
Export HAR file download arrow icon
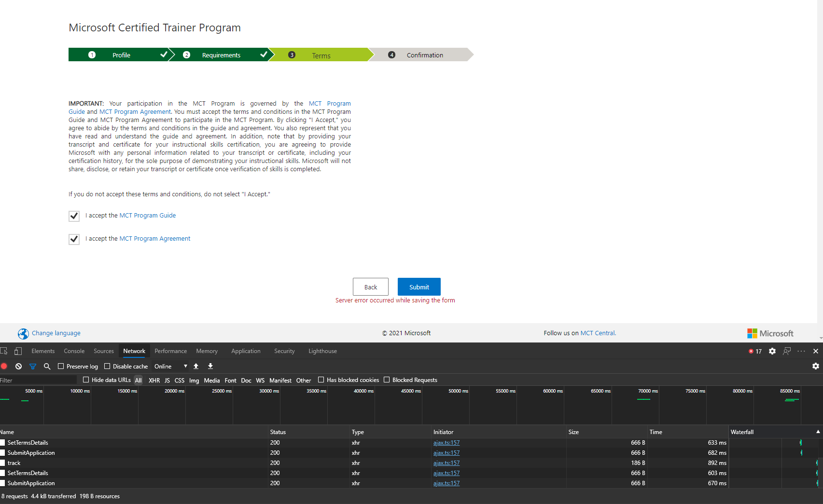point(210,366)
